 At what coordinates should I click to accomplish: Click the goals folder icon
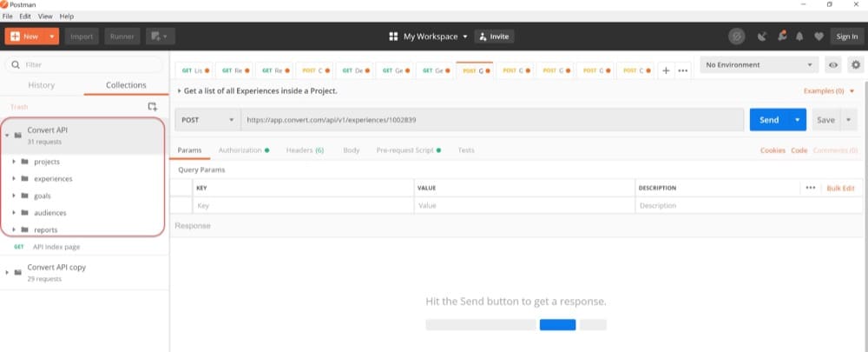(24, 196)
